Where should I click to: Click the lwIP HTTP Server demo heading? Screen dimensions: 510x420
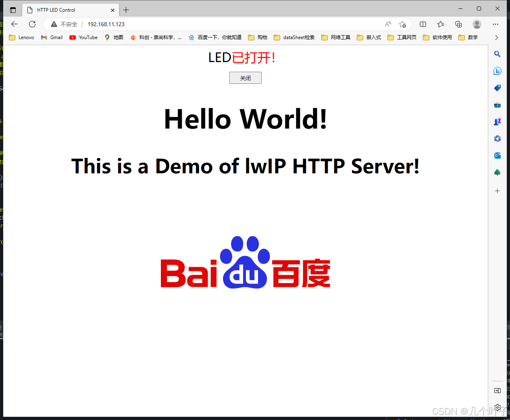click(245, 166)
